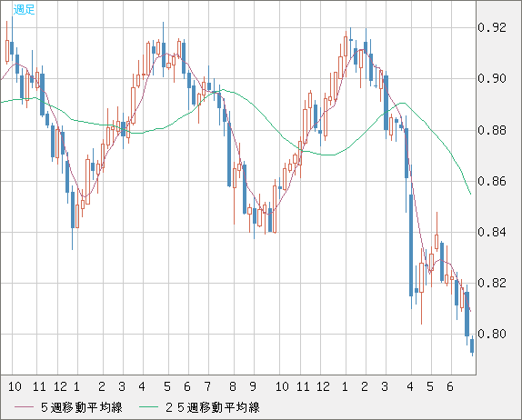Select the 0.80 price axis label
Screen dimensions: 522x420
point(492,334)
